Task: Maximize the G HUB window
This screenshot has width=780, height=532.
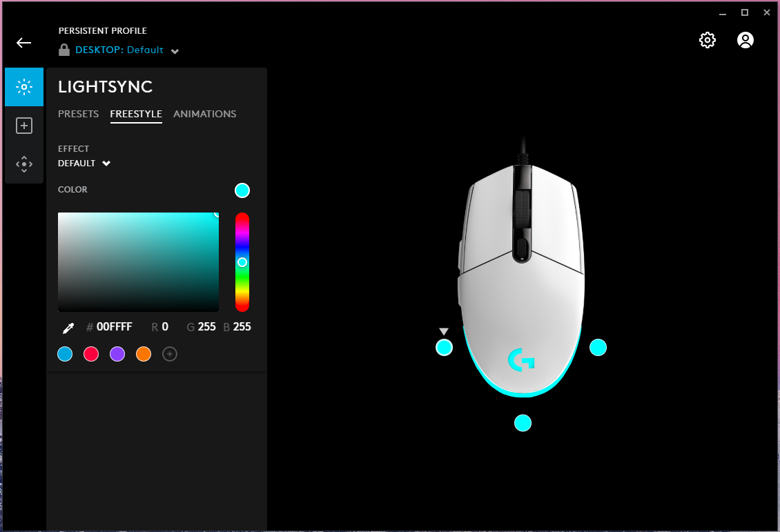Action: click(745, 13)
